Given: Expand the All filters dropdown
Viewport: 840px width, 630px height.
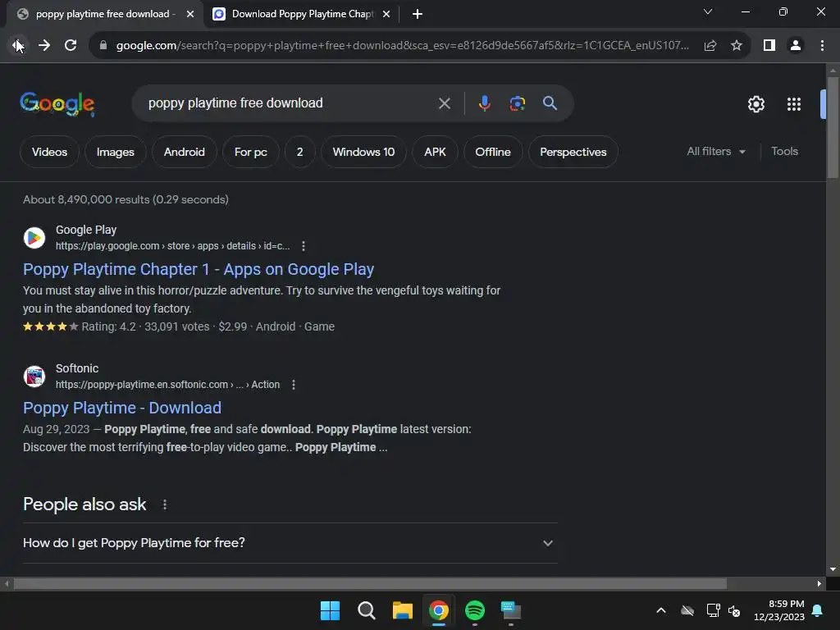Looking at the screenshot, I should pos(715,152).
